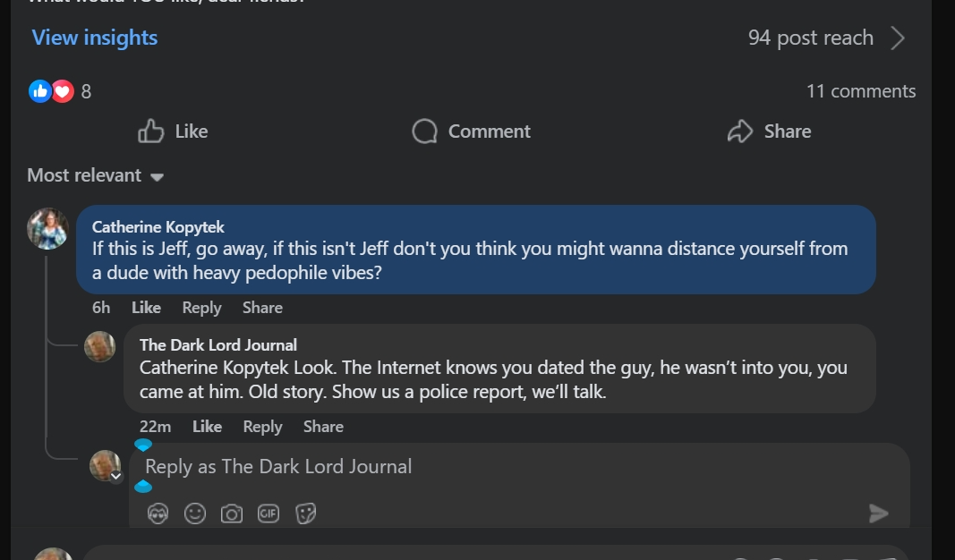Click the thumbs-up reaction icon on the post
955x560 pixels.
[x=39, y=91]
